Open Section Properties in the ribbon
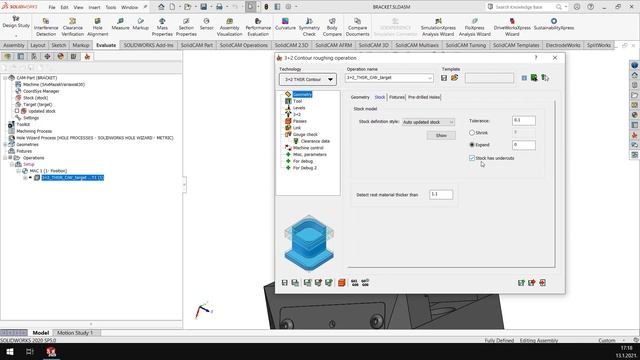Viewport: 640px width, 360px height. click(186, 27)
